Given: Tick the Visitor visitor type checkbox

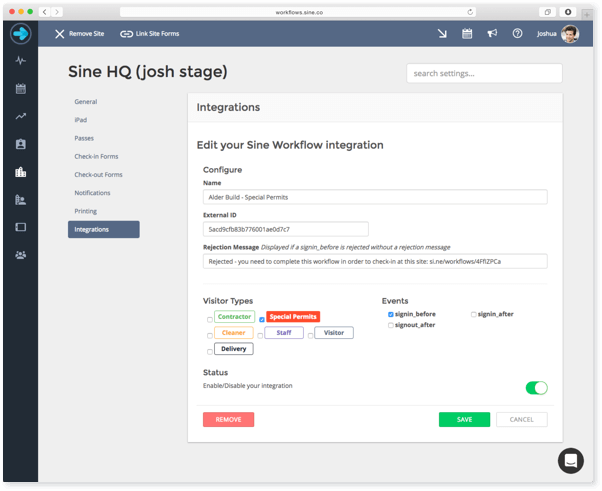Looking at the screenshot, I should (x=310, y=336).
